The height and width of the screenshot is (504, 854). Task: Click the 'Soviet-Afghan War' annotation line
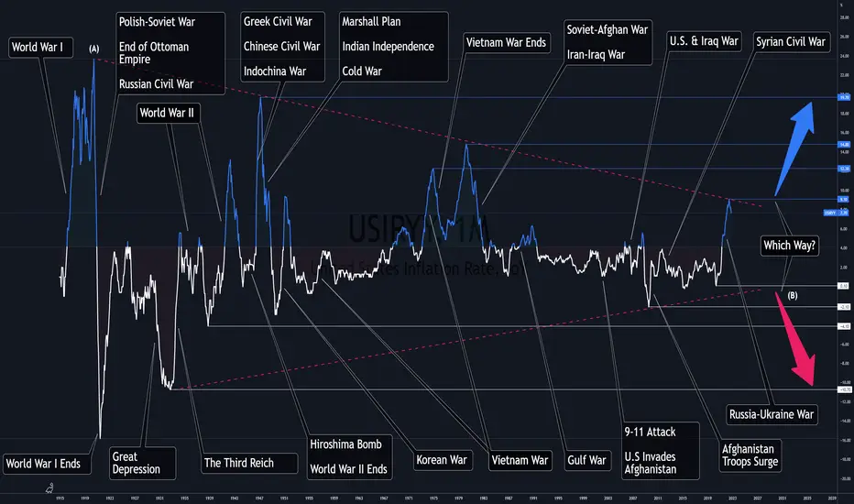pos(608,30)
